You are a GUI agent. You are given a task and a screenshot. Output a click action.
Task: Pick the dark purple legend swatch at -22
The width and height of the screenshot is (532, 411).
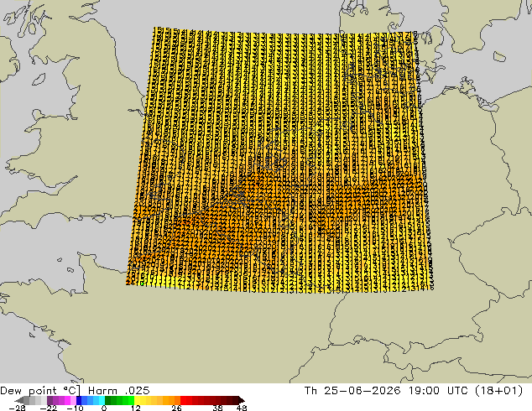pyautogui.click(x=50, y=400)
